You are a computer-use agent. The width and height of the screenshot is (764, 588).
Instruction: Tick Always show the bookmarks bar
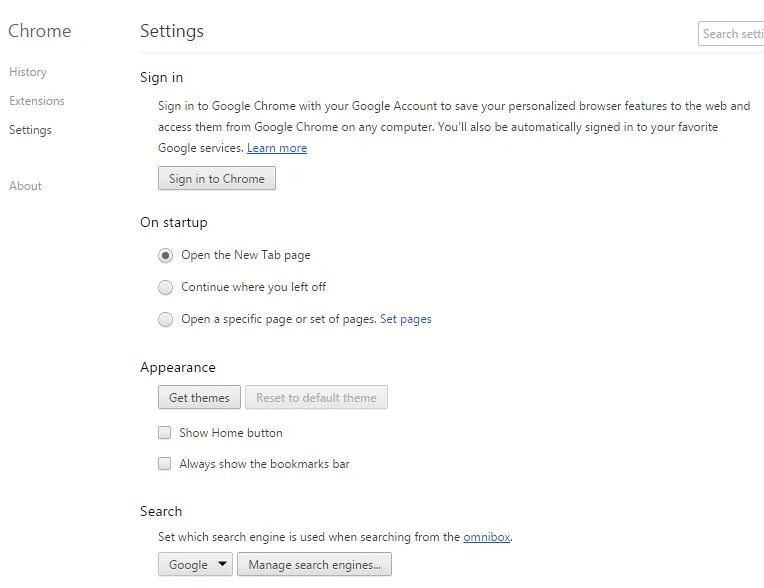(x=165, y=464)
